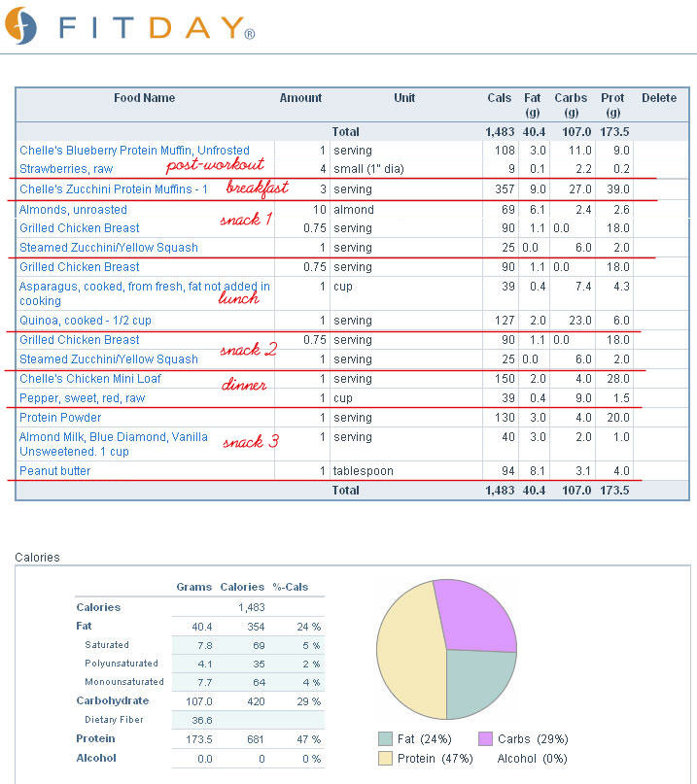Screen dimensions: 697x784
Task: Open Chelle's Blueberry Protein Muffin entry
Action: (134, 151)
